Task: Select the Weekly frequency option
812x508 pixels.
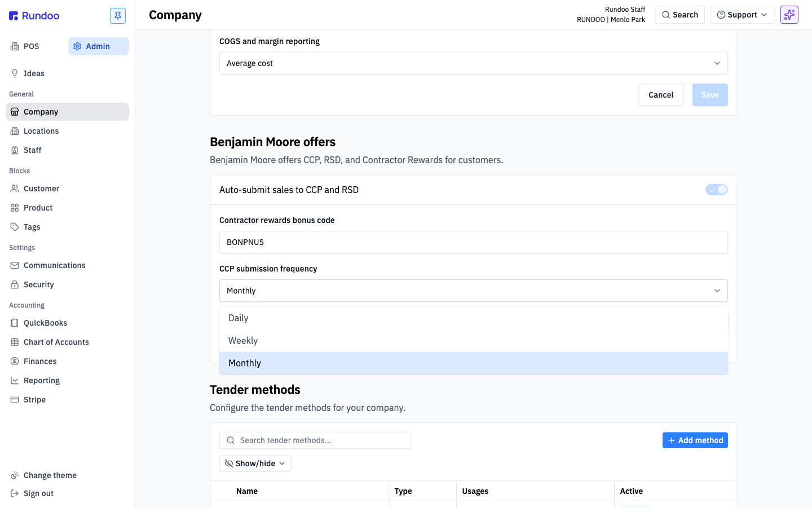Action: tap(473, 340)
